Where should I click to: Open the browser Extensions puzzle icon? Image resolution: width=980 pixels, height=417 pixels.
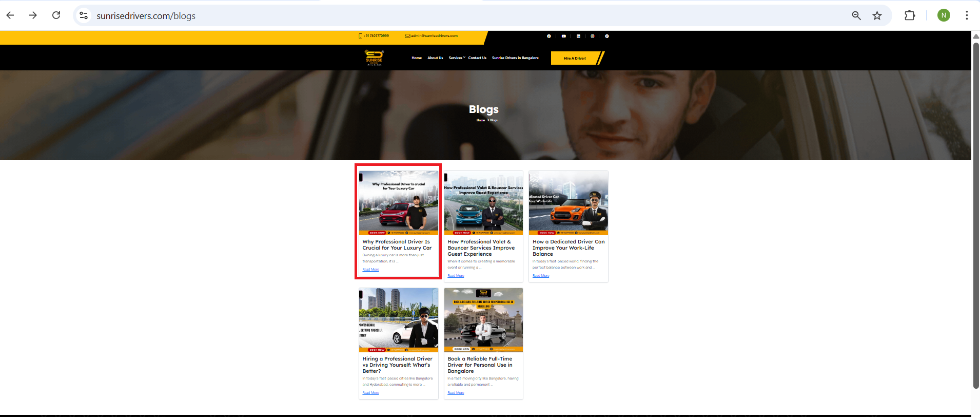[909, 15]
